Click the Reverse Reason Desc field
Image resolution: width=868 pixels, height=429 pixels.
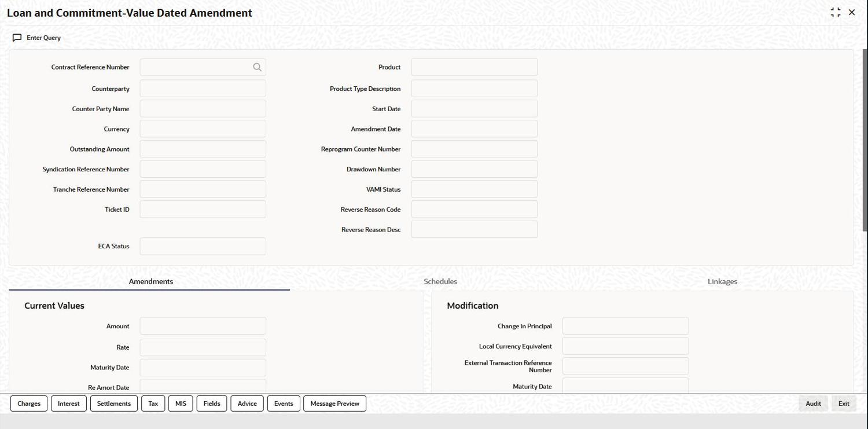point(474,229)
